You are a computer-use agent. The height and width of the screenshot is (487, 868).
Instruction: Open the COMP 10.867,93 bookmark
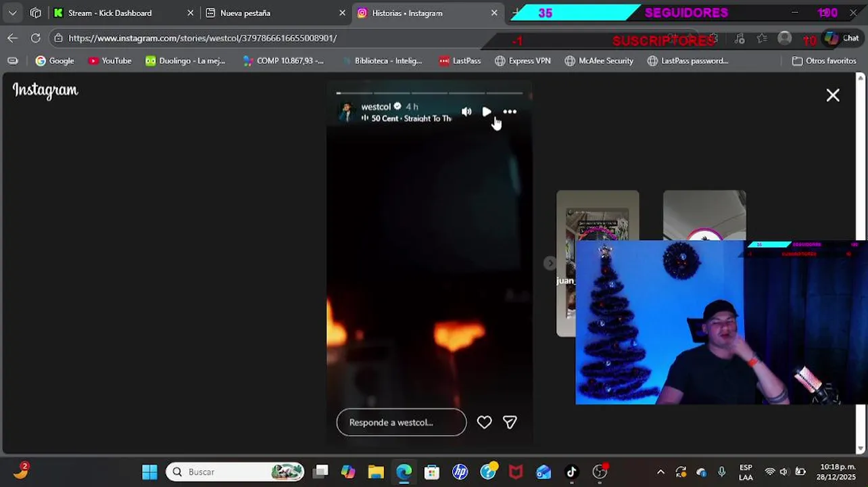point(283,61)
